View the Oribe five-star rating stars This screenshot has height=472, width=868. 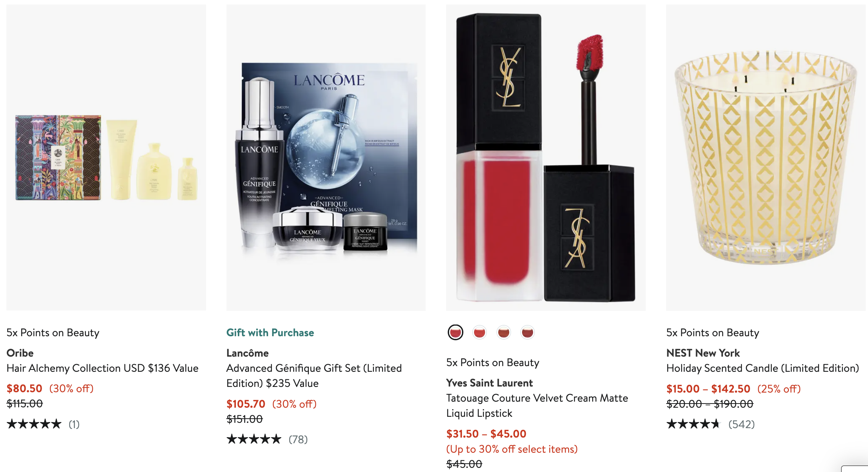pos(34,424)
